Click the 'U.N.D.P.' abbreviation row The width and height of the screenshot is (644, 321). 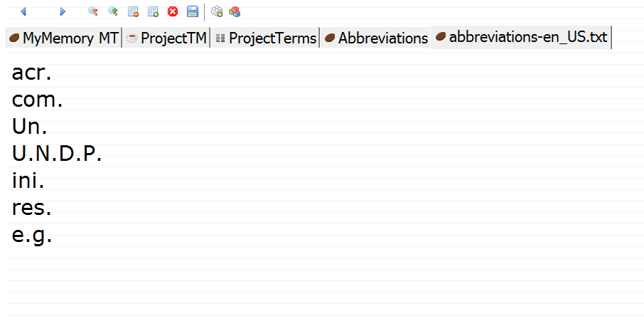tap(57, 154)
